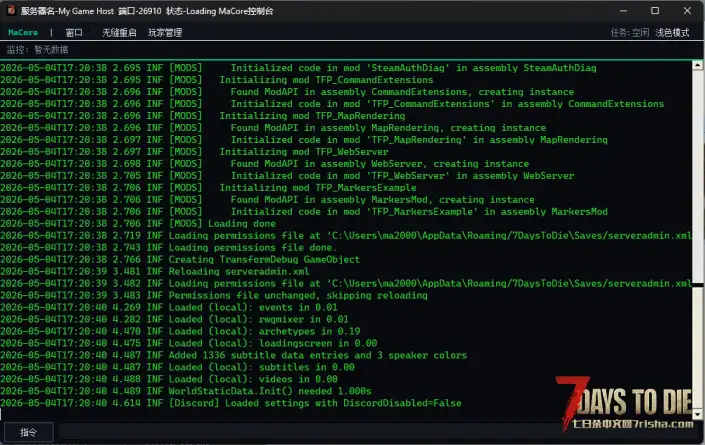This screenshot has width=705, height=445.
Task: Close the MaCore console window
Action: pos(687,11)
